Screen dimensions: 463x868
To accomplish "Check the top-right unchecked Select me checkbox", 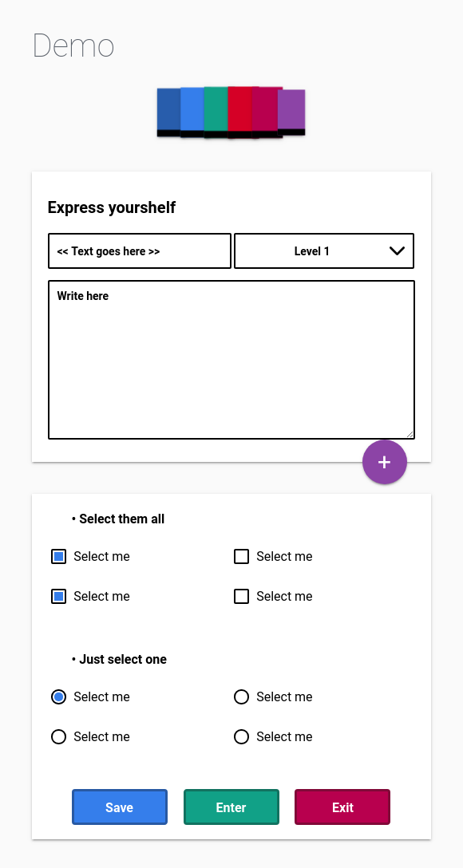I will click(x=241, y=556).
